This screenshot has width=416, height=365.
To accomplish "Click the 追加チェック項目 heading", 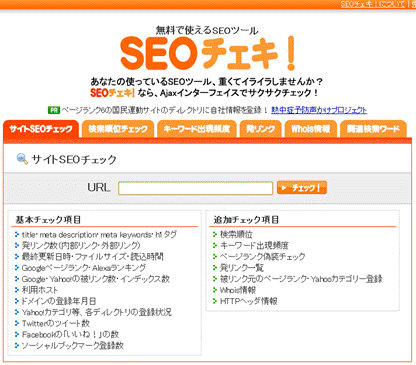I will point(246,220).
